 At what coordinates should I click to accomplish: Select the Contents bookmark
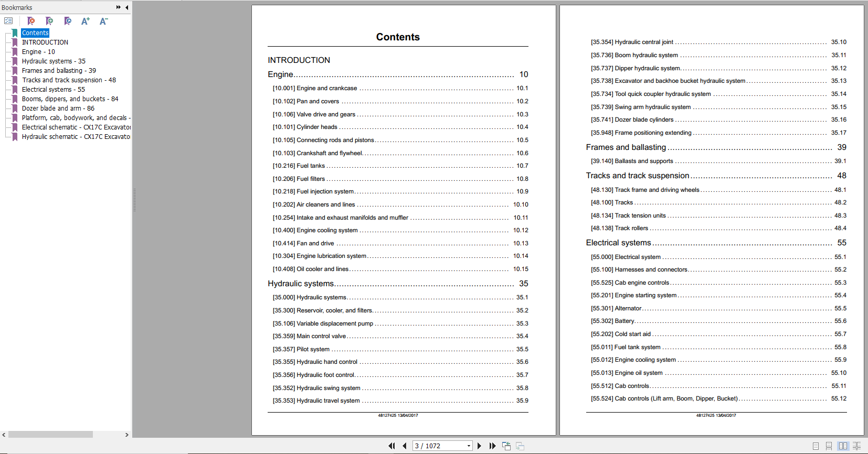pos(35,33)
